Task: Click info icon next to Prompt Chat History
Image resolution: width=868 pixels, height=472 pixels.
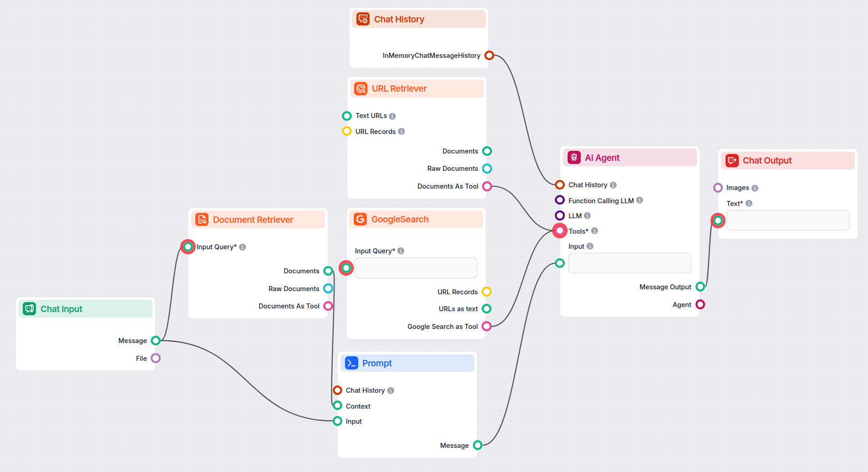Action: click(x=391, y=390)
